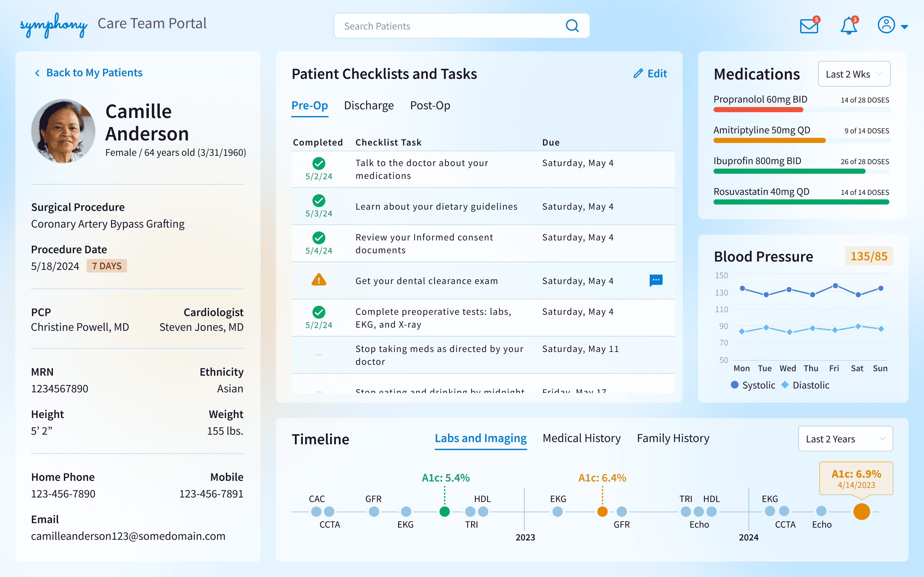Switch to the Discharge checklist tab
Viewport: 924px width, 577px height.
(368, 105)
